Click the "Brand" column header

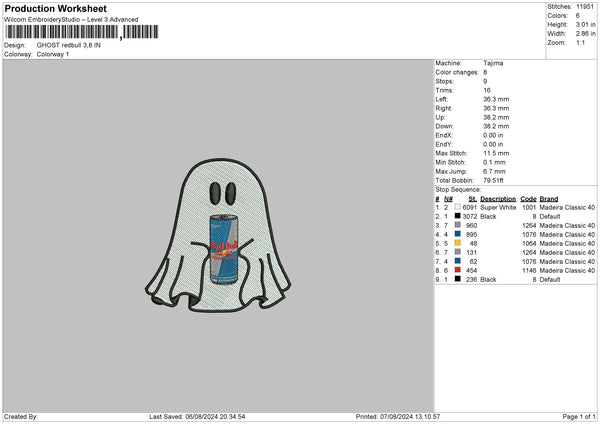pyautogui.click(x=549, y=199)
